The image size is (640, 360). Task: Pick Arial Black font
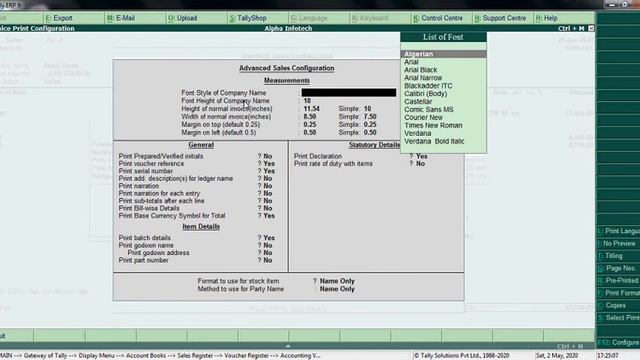[420, 70]
